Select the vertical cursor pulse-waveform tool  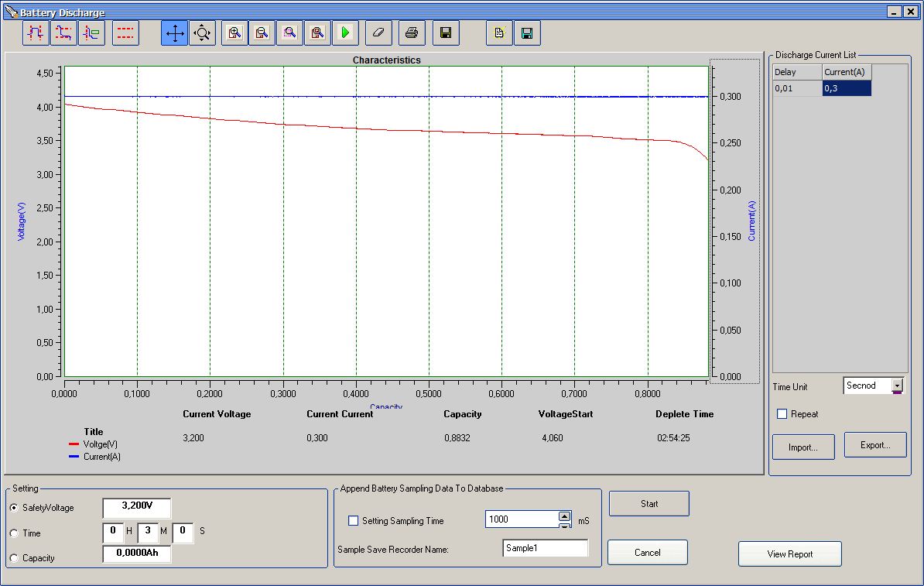[36, 33]
